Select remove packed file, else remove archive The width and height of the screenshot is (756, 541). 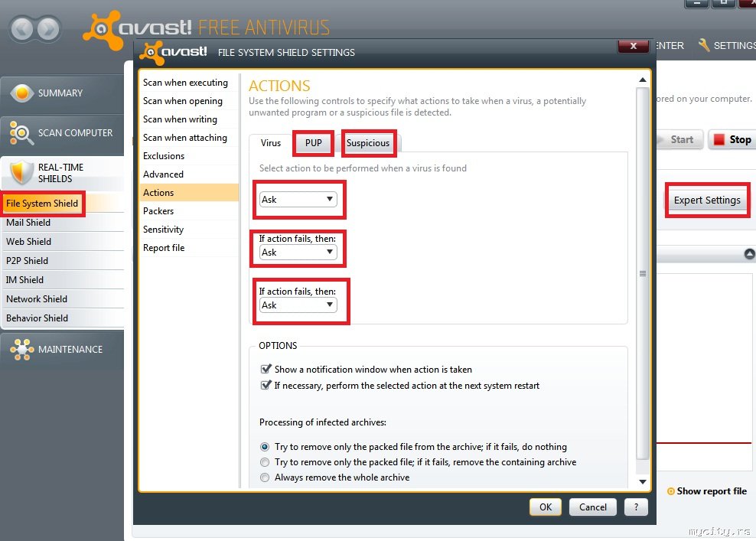tap(265, 462)
